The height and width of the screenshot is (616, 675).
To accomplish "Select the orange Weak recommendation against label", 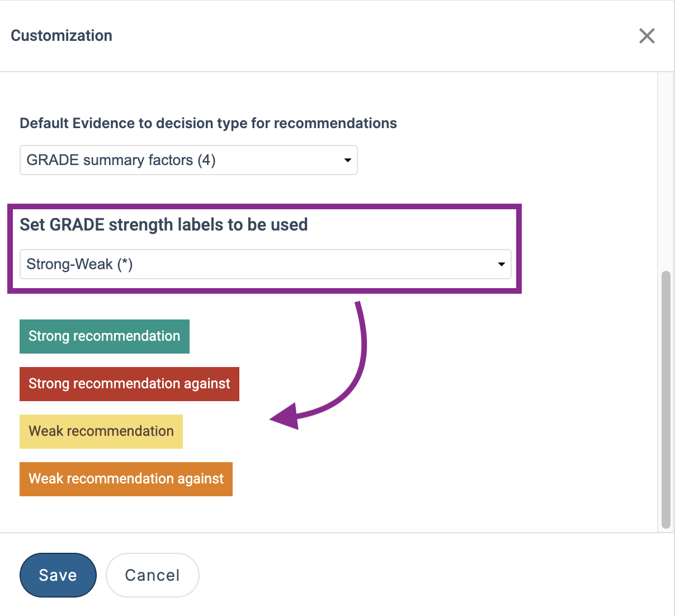I will point(126,479).
